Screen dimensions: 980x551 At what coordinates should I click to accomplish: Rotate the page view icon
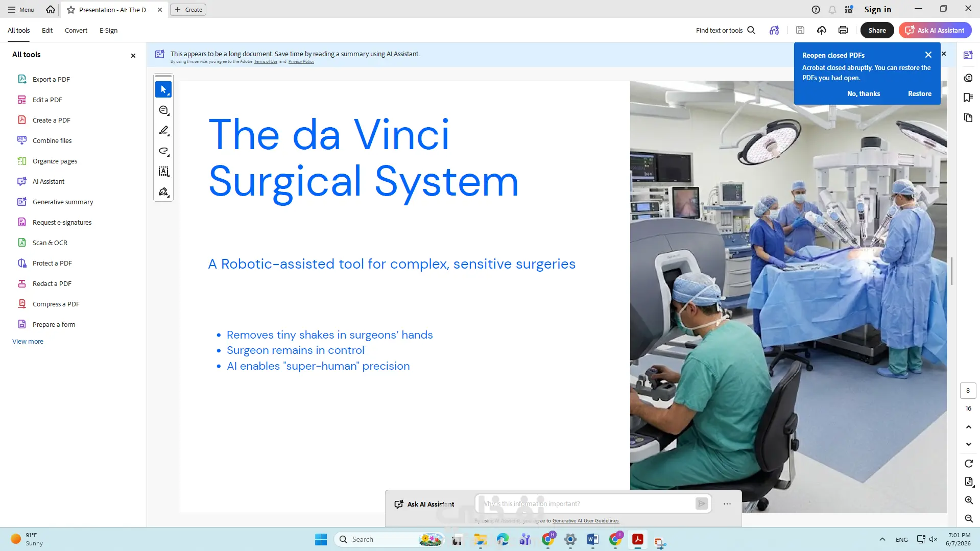click(969, 464)
